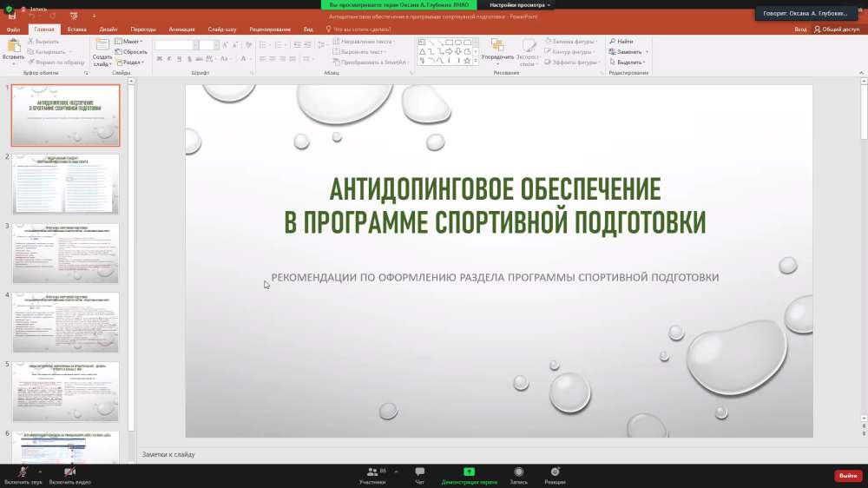Select the star shape in shapes gallery
The image size is (868, 488).
[x=467, y=61]
